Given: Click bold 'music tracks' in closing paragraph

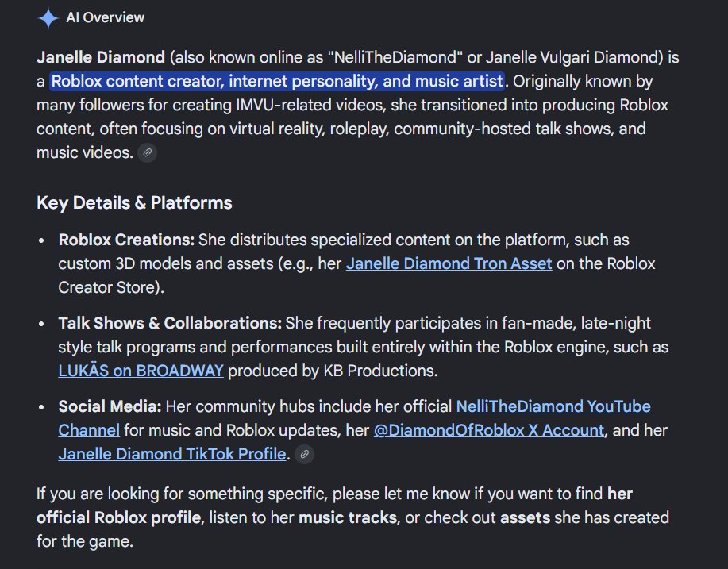Looking at the screenshot, I should [347, 517].
